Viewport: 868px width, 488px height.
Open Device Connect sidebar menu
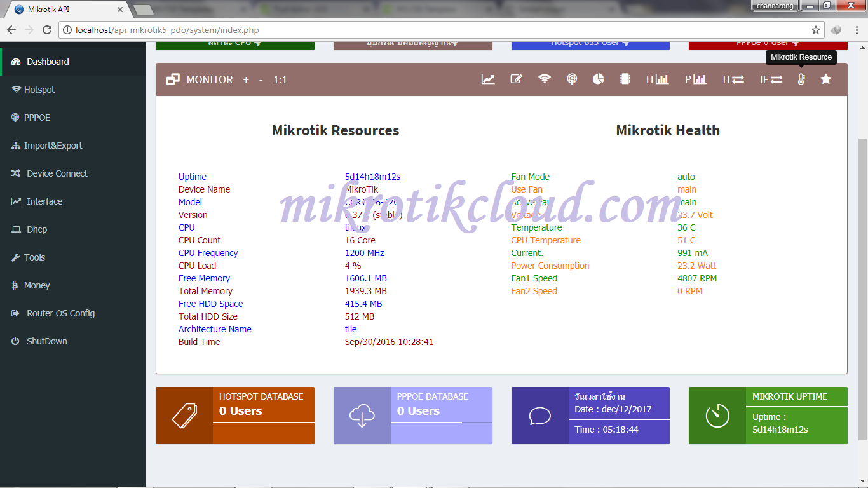[x=73, y=173]
